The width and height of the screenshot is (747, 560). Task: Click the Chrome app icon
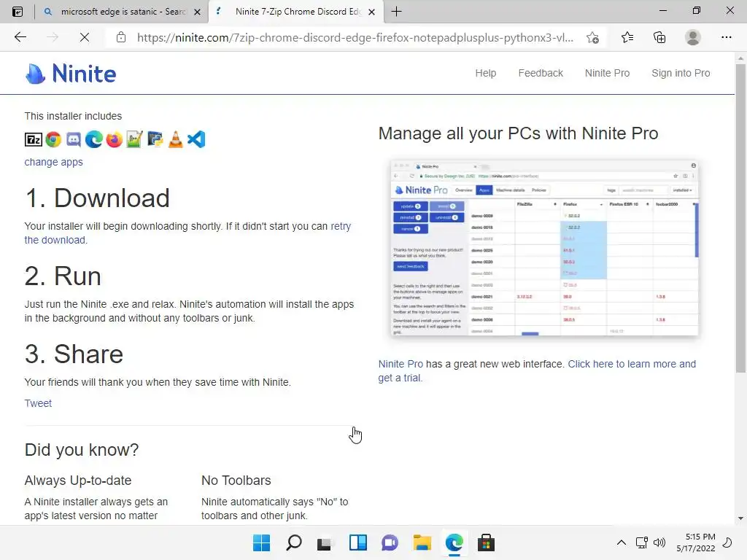point(53,139)
